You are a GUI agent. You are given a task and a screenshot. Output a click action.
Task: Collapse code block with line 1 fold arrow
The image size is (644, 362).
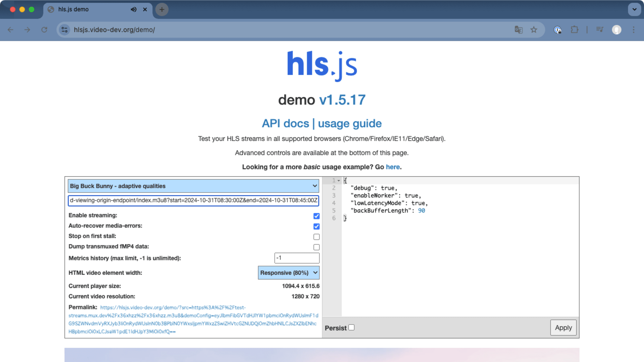pos(339,181)
